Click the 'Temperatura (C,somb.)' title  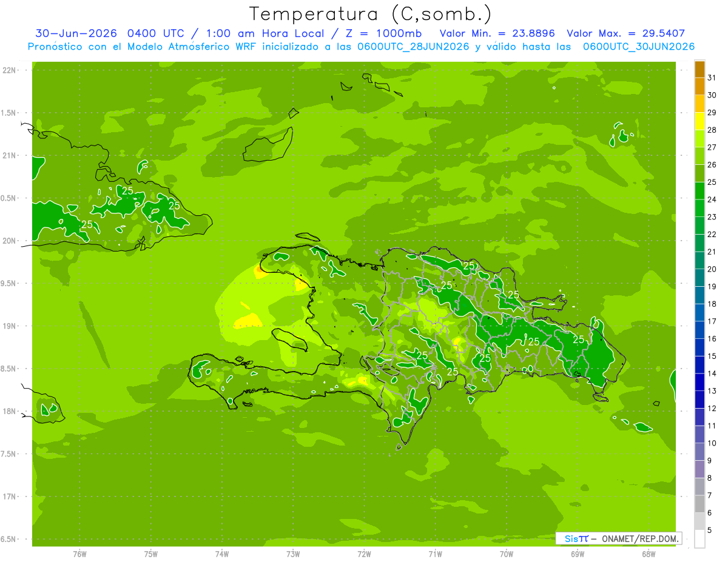click(x=371, y=14)
